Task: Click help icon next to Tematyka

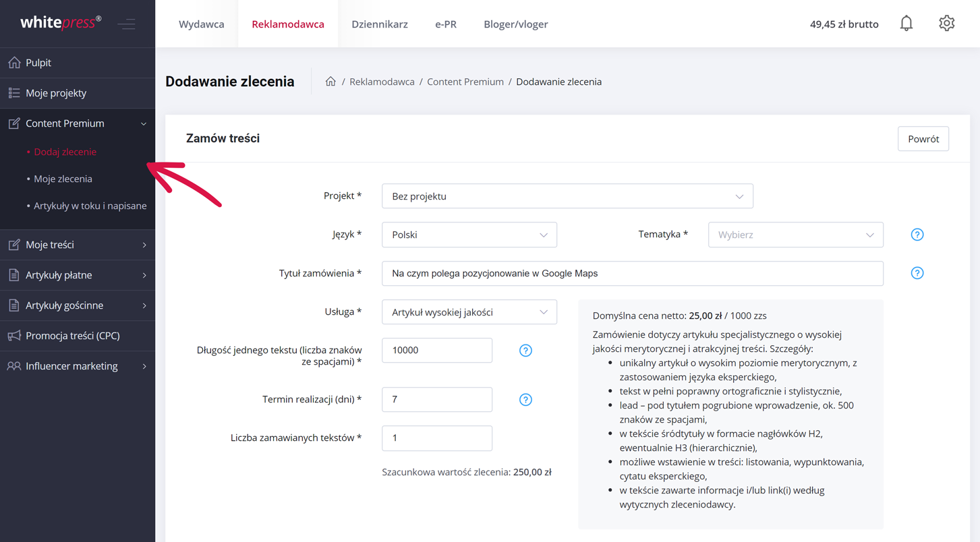Action: coord(917,235)
